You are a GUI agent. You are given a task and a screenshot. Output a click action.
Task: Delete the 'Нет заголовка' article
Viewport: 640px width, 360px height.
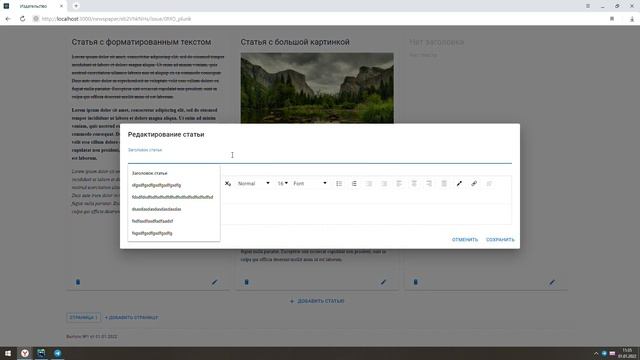(416, 282)
